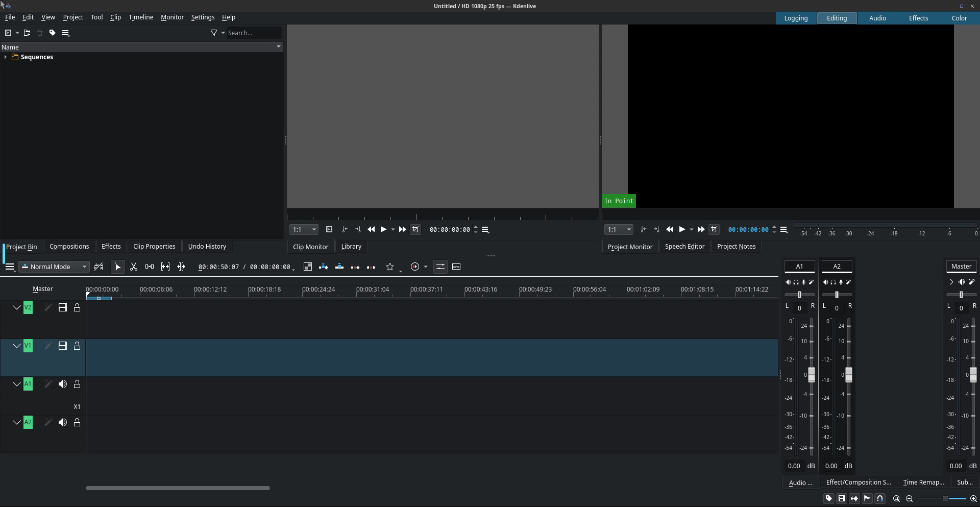Click the Project Bin search field

[x=253, y=33]
